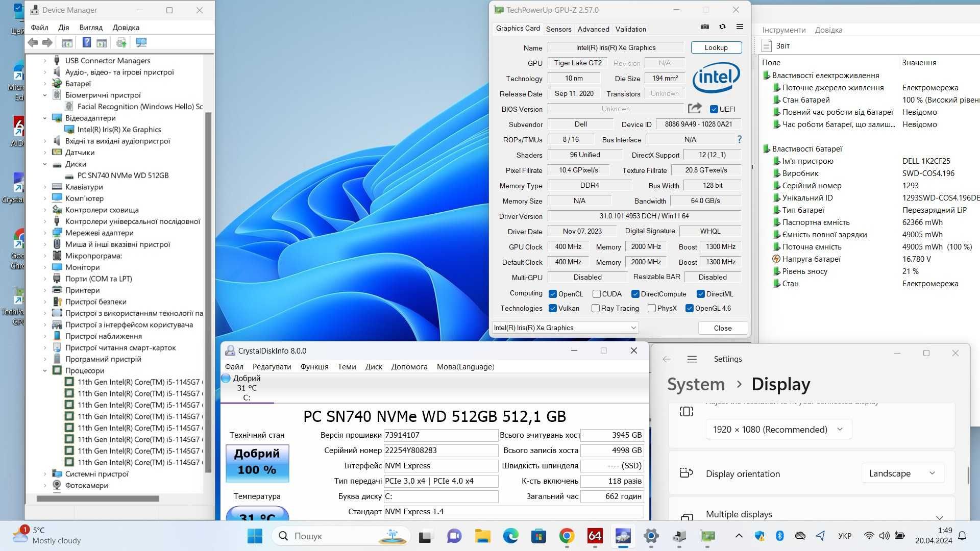980x551 pixels.
Task: Toggle the Vulkan checkbox
Action: [552, 308]
